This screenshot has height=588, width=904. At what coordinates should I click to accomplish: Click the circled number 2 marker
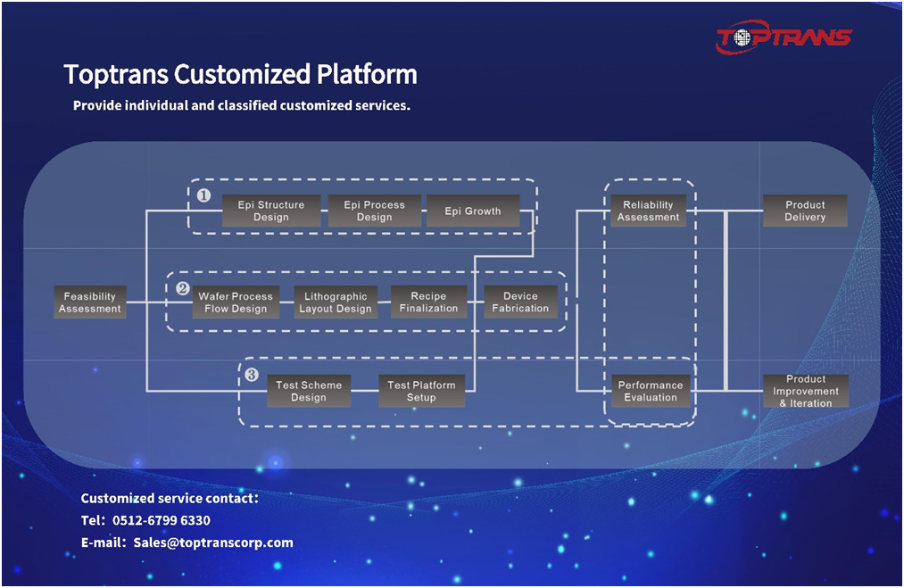coord(182,288)
